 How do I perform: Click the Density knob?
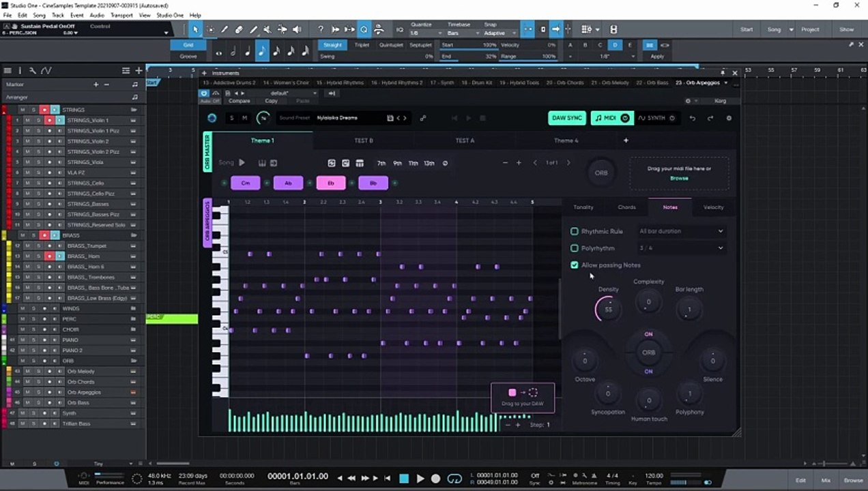click(x=608, y=310)
